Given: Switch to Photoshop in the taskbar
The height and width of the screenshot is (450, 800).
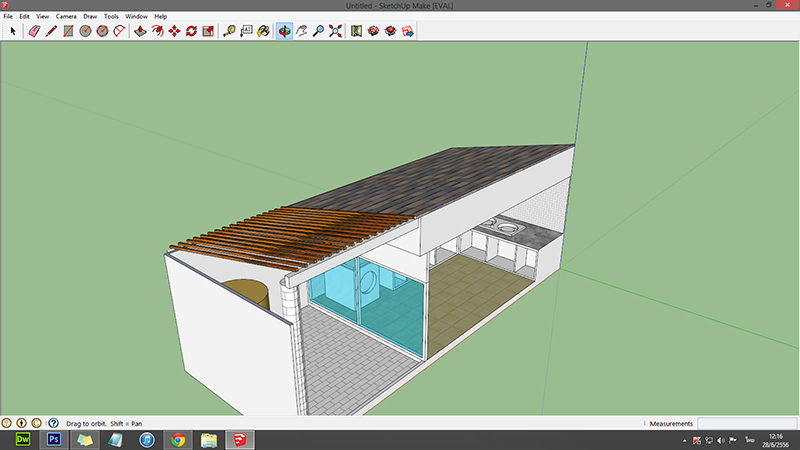Looking at the screenshot, I should coord(53,440).
